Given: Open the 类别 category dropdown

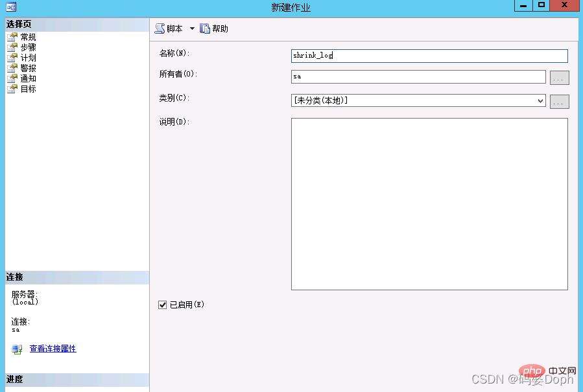Looking at the screenshot, I should [540, 101].
